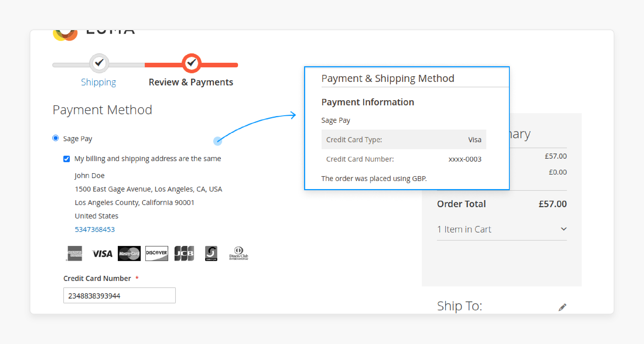
Task: Edit Ship To address with pencil icon
Action: (x=562, y=307)
